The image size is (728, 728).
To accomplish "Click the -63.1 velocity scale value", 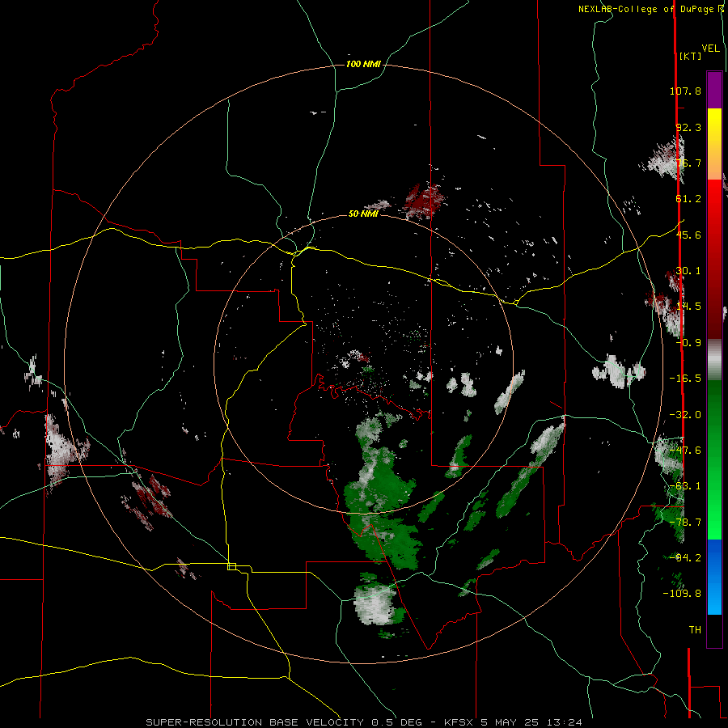I will tap(685, 486).
